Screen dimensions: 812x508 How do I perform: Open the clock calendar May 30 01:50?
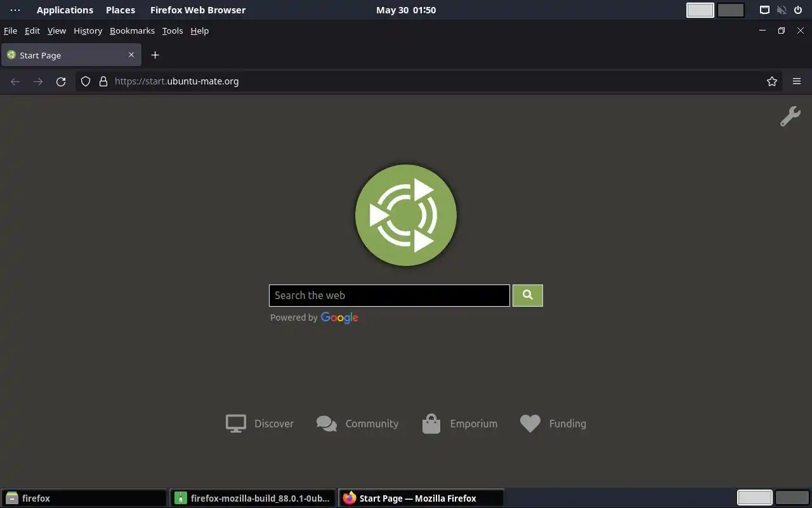[406, 10]
